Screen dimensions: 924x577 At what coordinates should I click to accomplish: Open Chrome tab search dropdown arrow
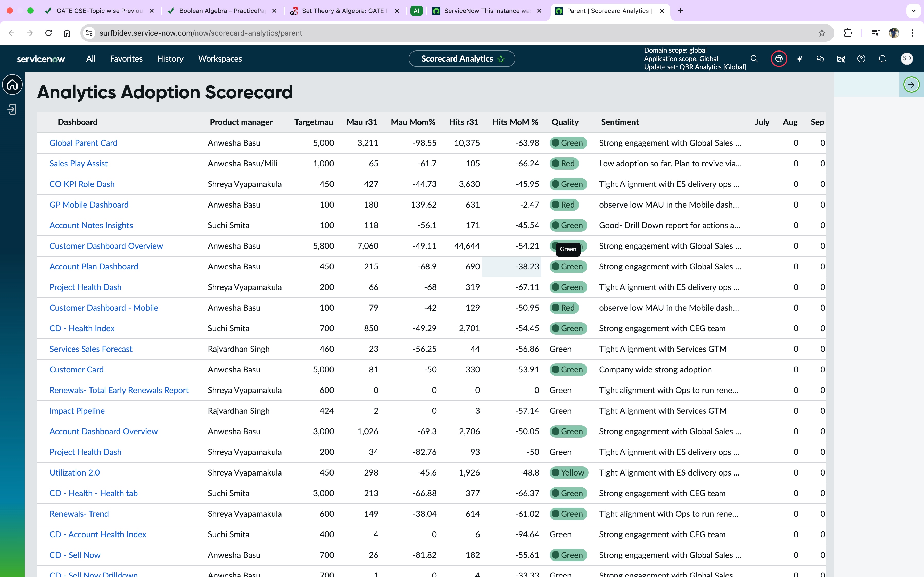pyautogui.click(x=913, y=11)
